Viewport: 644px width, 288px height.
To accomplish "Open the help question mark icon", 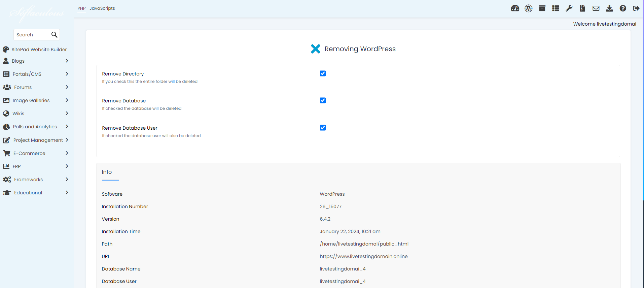I will [x=623, y=8].
